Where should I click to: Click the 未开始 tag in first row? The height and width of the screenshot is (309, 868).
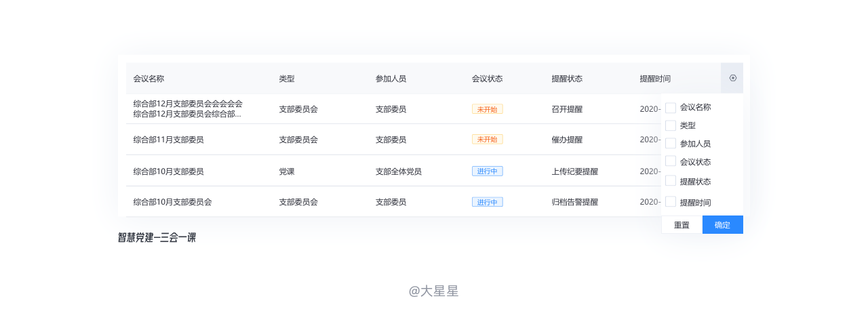487,109
